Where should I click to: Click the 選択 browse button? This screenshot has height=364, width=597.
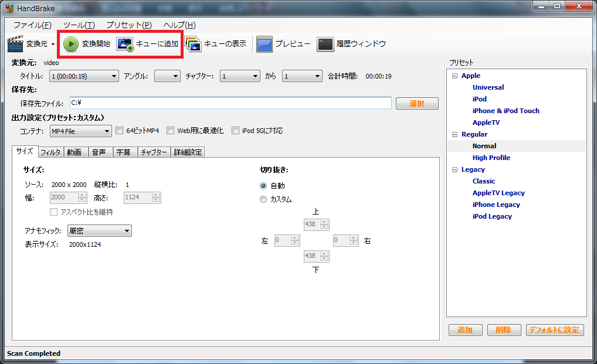pyautogui.click(x=417, y=104)
